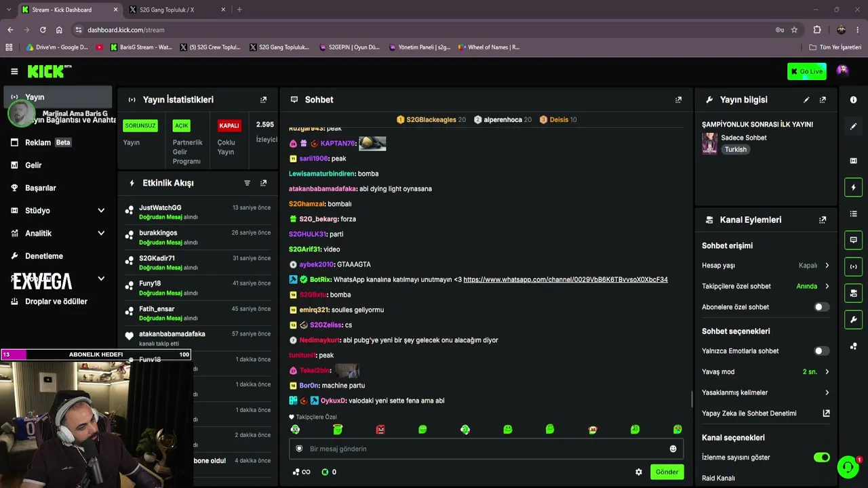Open Tüm Yer İşaretleri bookmarks folder
This screenshot has width=868, height=488.
click(835, 47)
